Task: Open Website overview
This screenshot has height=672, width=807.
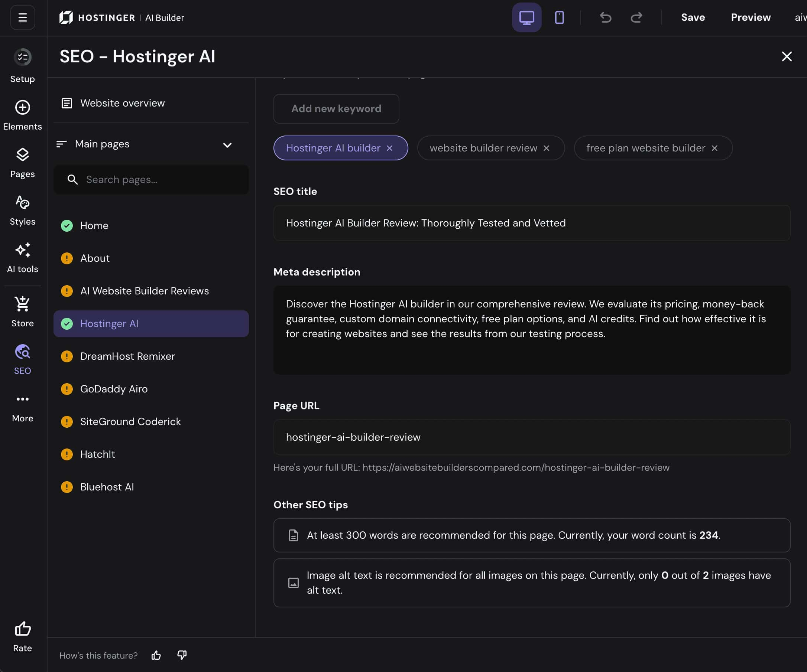Action: [x=151, y=103]
